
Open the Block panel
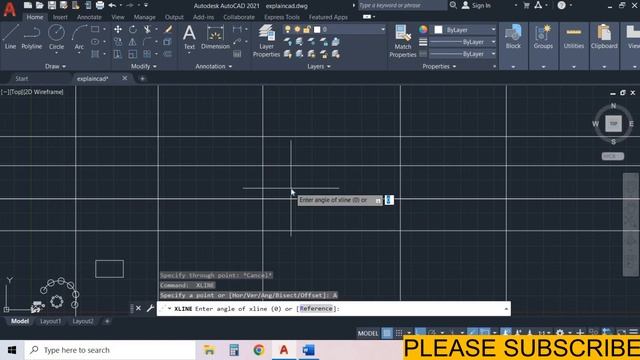pos(513,37)
